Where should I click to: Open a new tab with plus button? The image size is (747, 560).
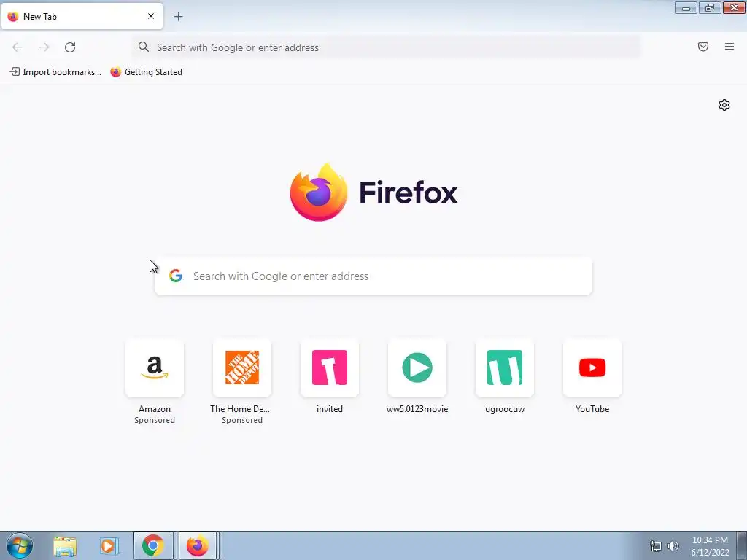(178, 17)
